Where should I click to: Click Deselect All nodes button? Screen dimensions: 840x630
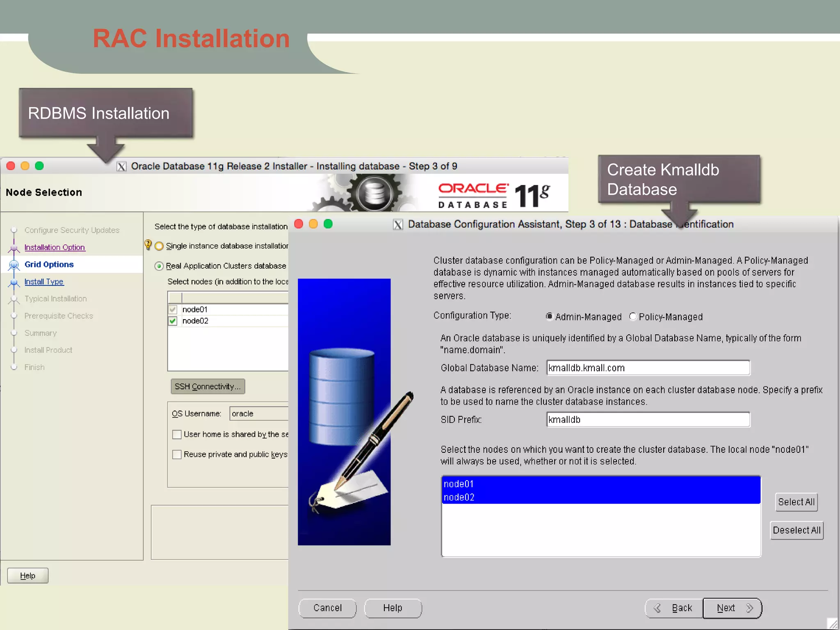(x=797, y=530)
